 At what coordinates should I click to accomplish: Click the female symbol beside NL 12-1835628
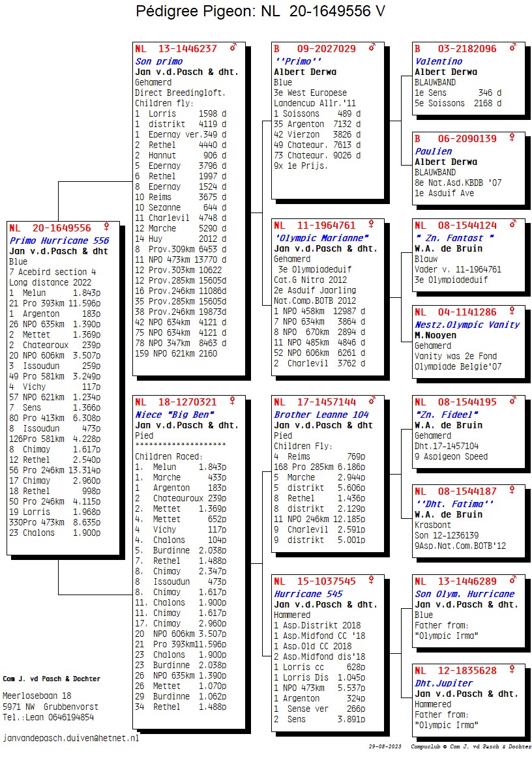point(512,670)
